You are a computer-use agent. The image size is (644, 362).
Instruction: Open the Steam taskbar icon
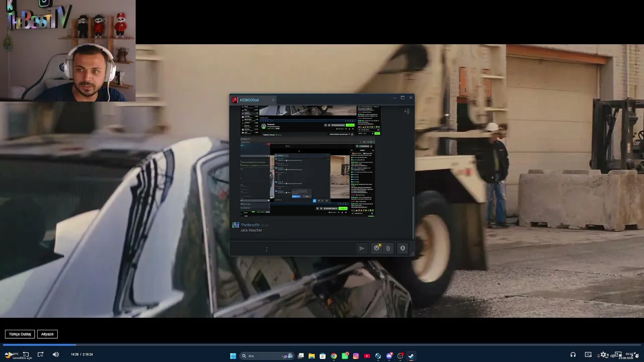[411, 356]
